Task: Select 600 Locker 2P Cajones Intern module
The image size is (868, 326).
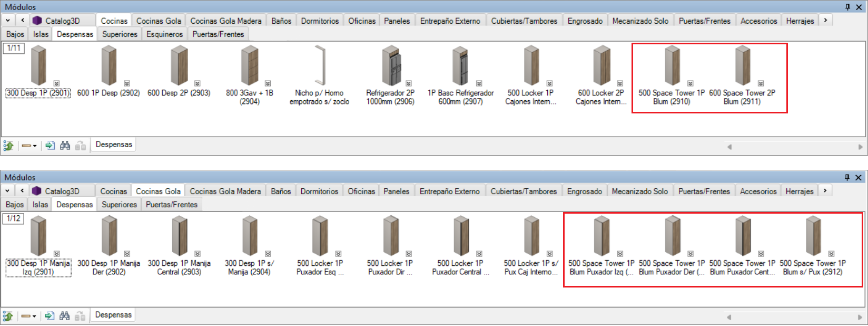Action: coord(601,65)
